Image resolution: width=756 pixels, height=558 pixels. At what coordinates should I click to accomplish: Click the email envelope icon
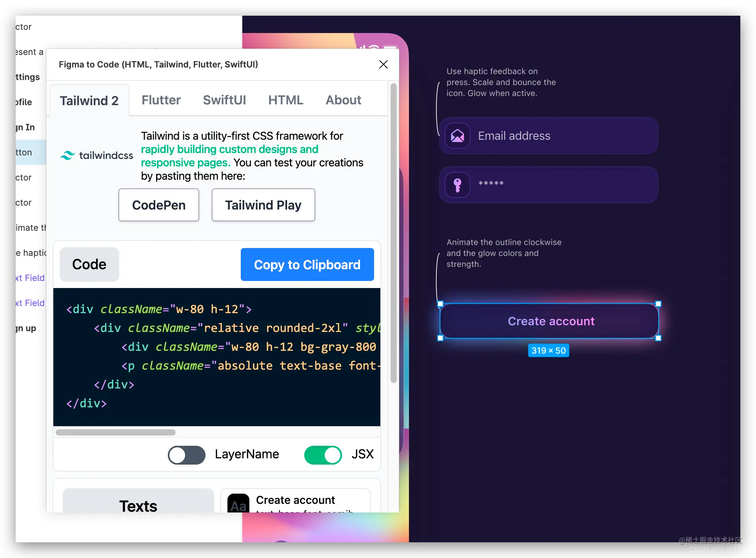[x=457, y=136]
